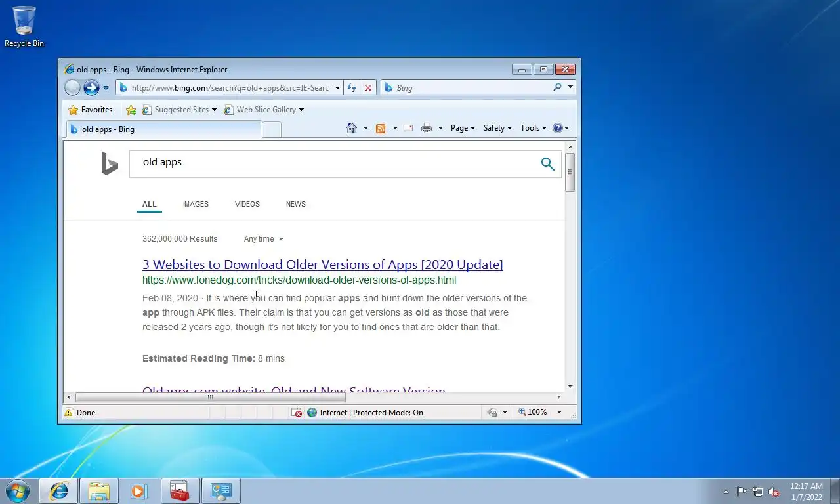Open the Oldapps.com website result link
This screenshot has height=504, width=840.
click(294, 389)
